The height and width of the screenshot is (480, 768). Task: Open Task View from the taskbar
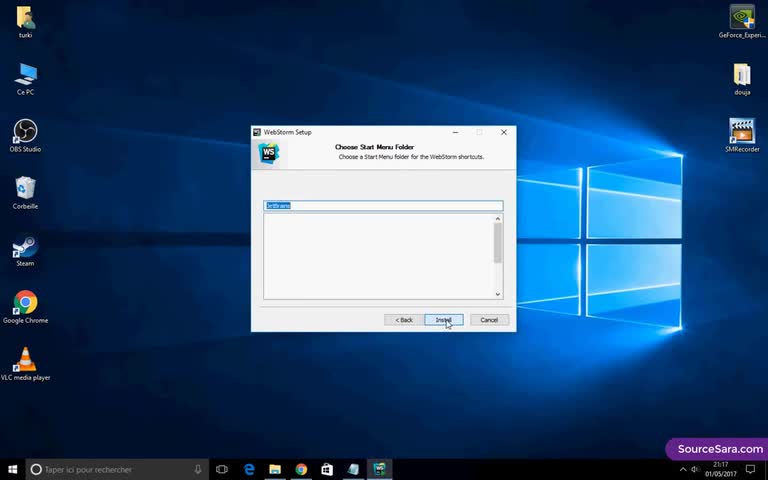(x=222, y=469)
